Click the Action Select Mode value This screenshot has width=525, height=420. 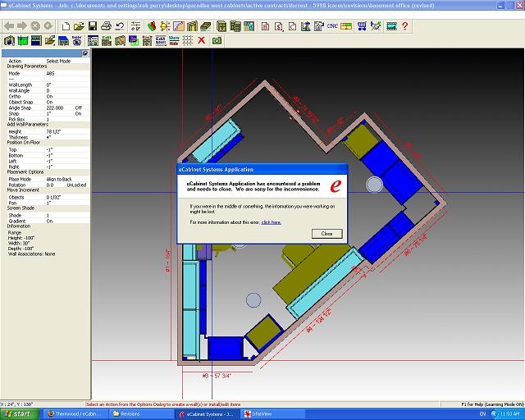[x=58, y=61]
